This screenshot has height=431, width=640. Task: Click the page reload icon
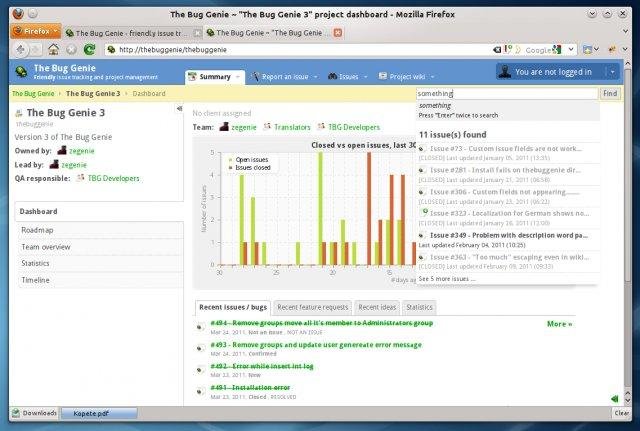click(91, 49)
